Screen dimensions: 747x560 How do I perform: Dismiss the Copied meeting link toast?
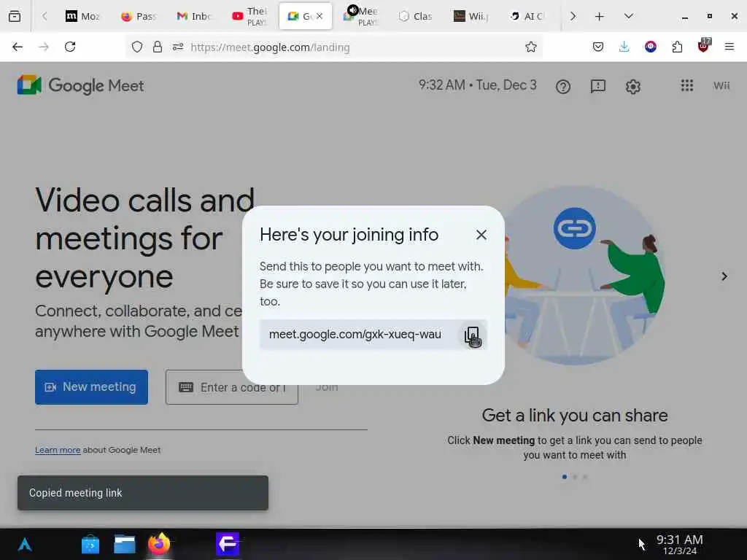[x=143, y=493]
